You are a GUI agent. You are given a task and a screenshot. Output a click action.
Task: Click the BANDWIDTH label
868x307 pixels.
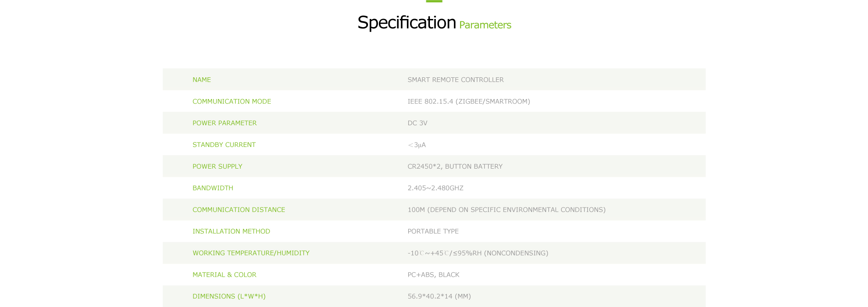(212, 188)
